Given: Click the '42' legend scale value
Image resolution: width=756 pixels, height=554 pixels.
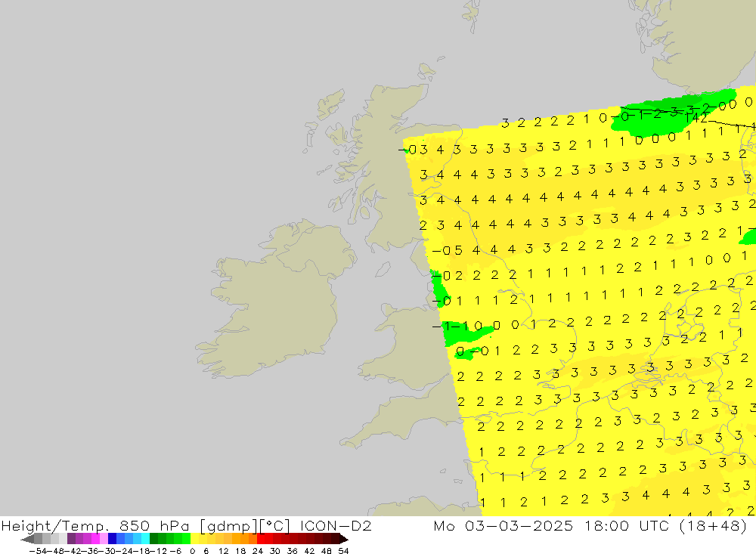Looking at the screenshot, I should [x=309, y=551].
